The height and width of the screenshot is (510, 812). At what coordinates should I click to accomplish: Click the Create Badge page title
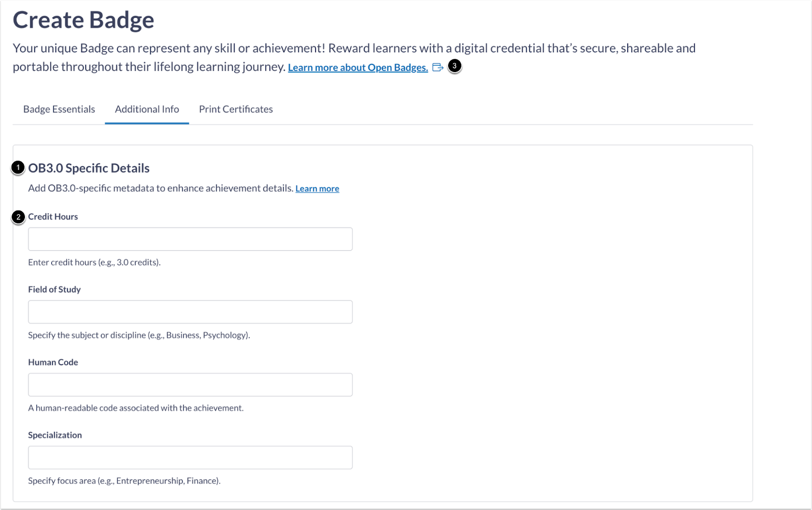[83, 20]
